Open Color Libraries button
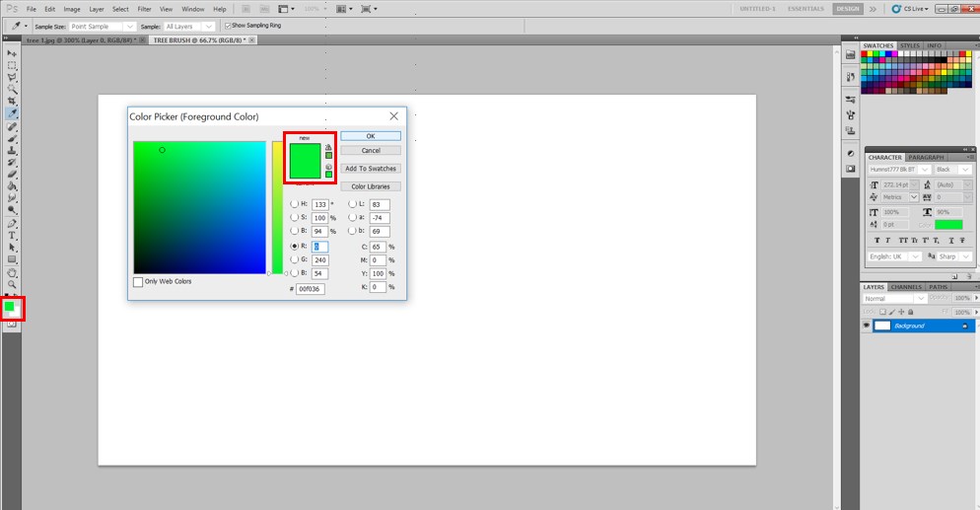 click(x=371, y=186)
